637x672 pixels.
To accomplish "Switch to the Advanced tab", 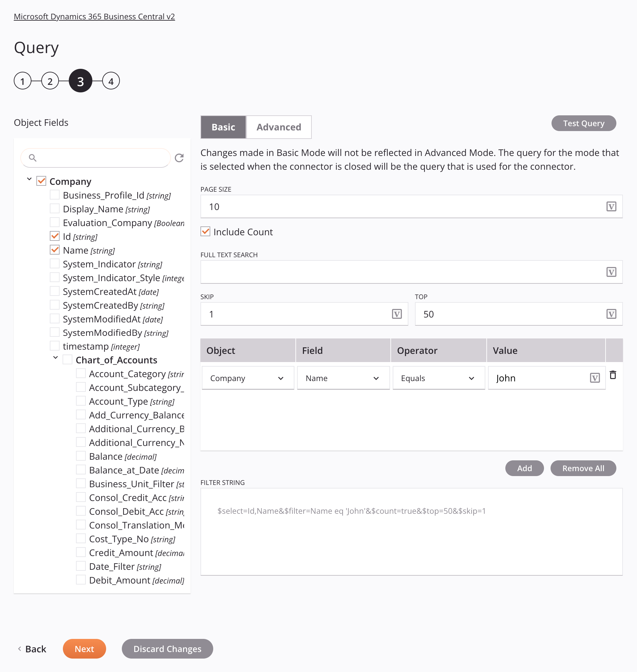I will [278, 126].
